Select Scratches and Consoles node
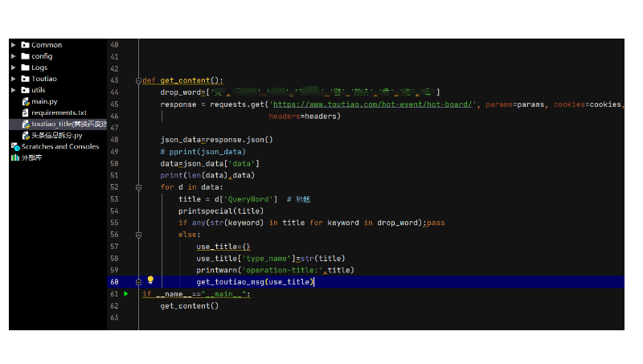Screen dimensions: 643x364 pyautogui.click(x=60, y=146)
